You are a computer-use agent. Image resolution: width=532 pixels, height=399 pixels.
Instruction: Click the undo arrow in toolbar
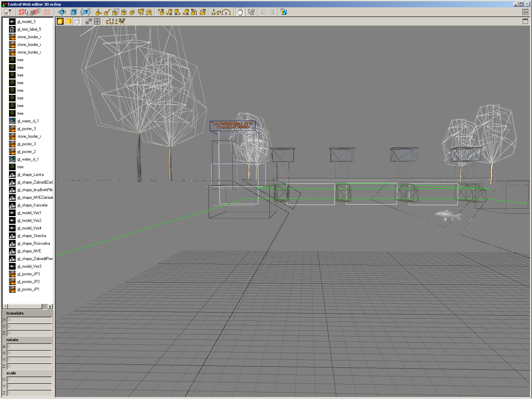(x=264, y=12)
